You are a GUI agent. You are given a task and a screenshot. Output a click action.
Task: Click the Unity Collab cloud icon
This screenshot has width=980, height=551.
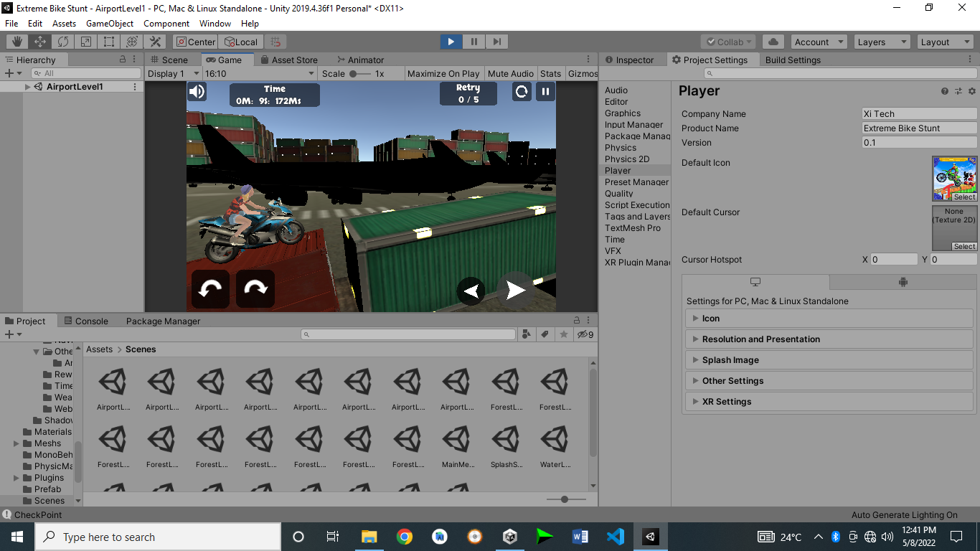773,42
